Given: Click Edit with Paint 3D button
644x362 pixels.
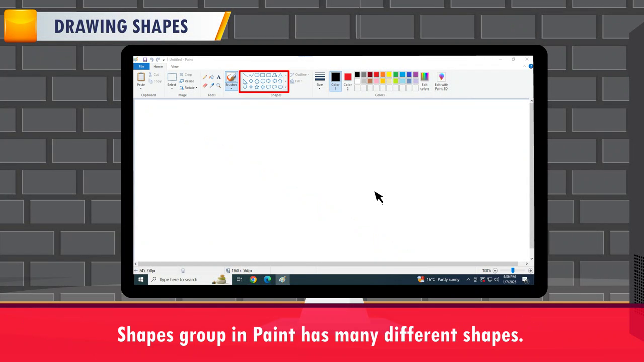Looking at the screenshot, I should (x=441, y=81).
